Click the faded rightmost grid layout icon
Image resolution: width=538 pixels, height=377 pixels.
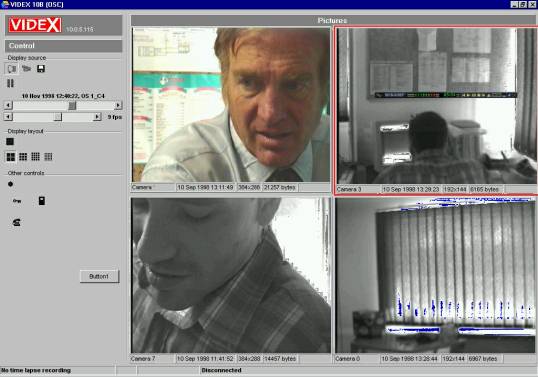48,157
